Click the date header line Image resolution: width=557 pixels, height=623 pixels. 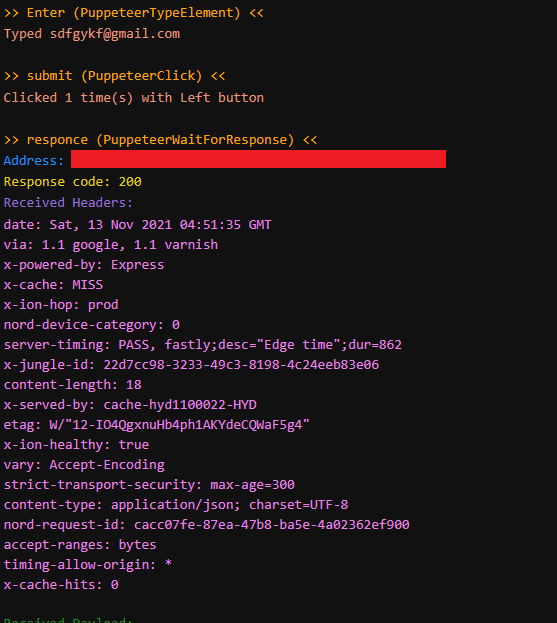137,225
